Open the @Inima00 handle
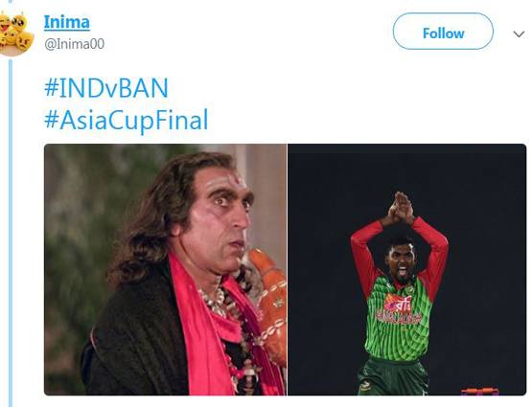 [75, 44]
